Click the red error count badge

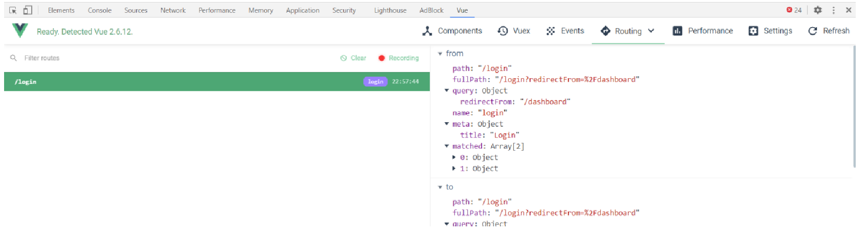(794, 10)
